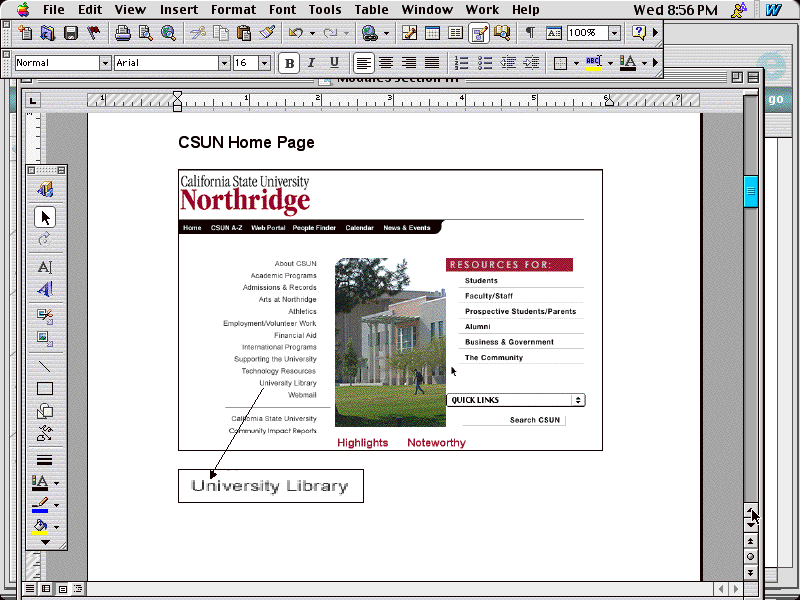This screenshot has width=800, height=600.
Task: Open the Work menu
Action: tap(482, 10)
